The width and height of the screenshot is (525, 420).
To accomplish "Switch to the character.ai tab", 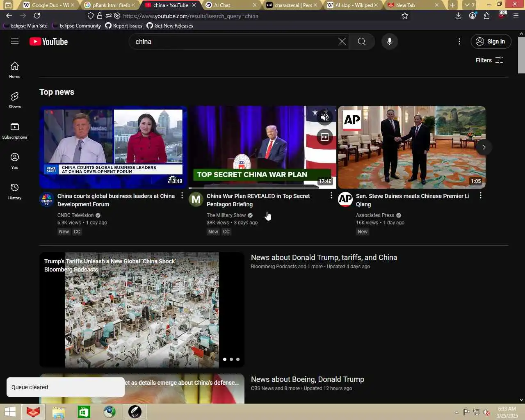I will pyautogui.click(x=292, y=5).
